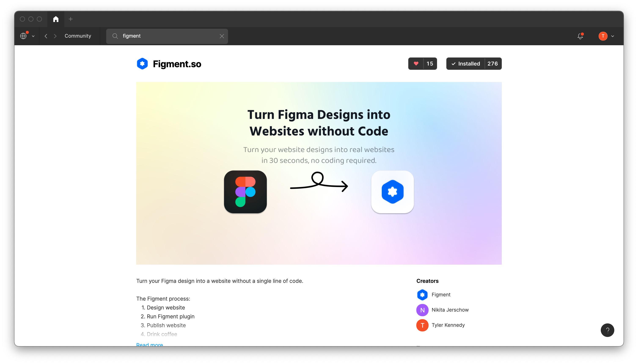638x364 pixels.
Task: Click the Figment creator avatar icon
Action: (422, 295)
